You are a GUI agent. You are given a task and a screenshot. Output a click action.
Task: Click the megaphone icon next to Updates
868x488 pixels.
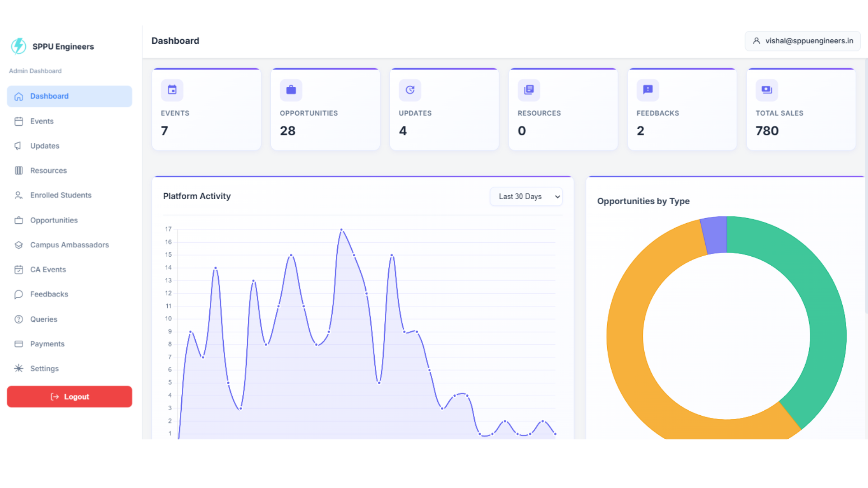pyautogui.click(x=19, y=146)
